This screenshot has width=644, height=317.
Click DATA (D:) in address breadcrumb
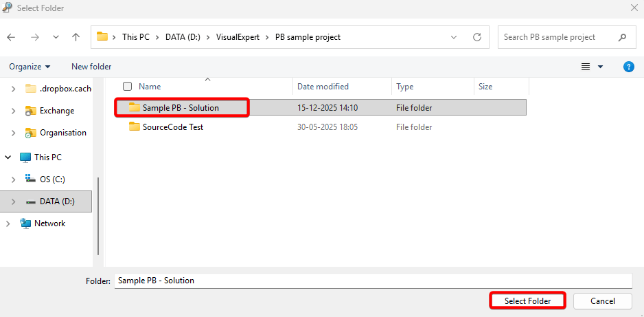[183, 37]
